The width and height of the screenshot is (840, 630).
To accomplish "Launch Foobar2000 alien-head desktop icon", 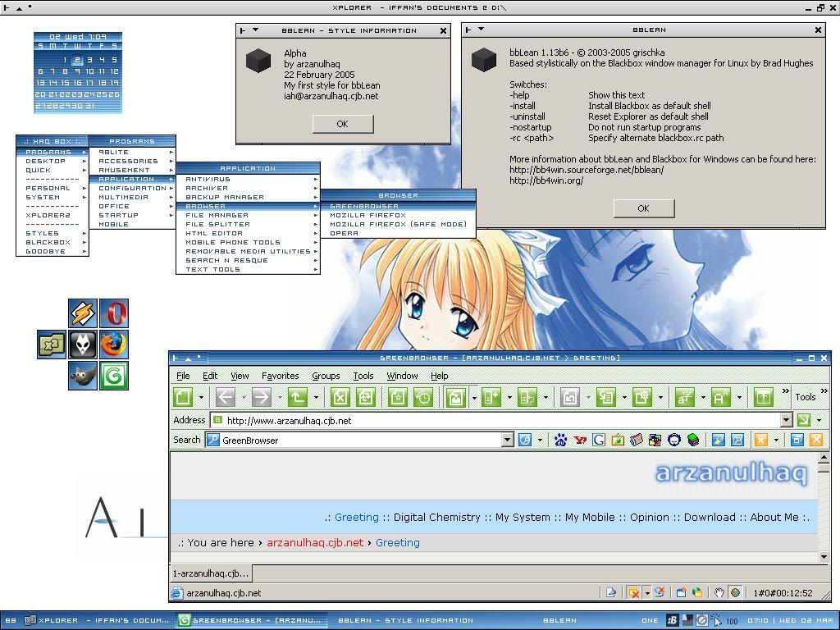I will point(83,345).
